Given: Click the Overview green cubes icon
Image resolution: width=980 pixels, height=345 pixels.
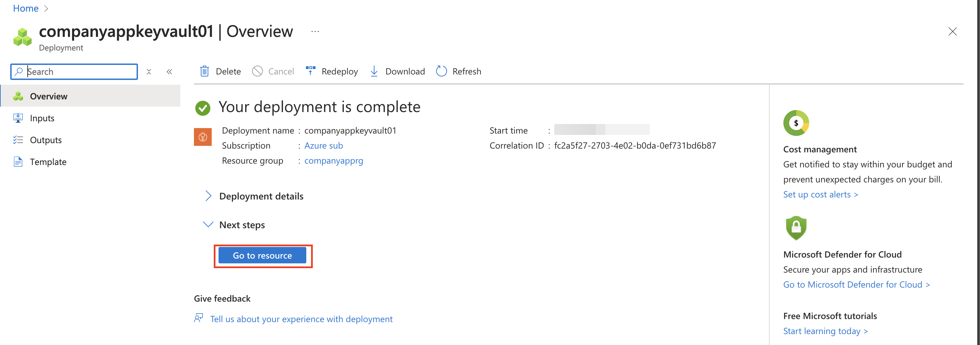Looking at the screenshot, I should [18, 96].
